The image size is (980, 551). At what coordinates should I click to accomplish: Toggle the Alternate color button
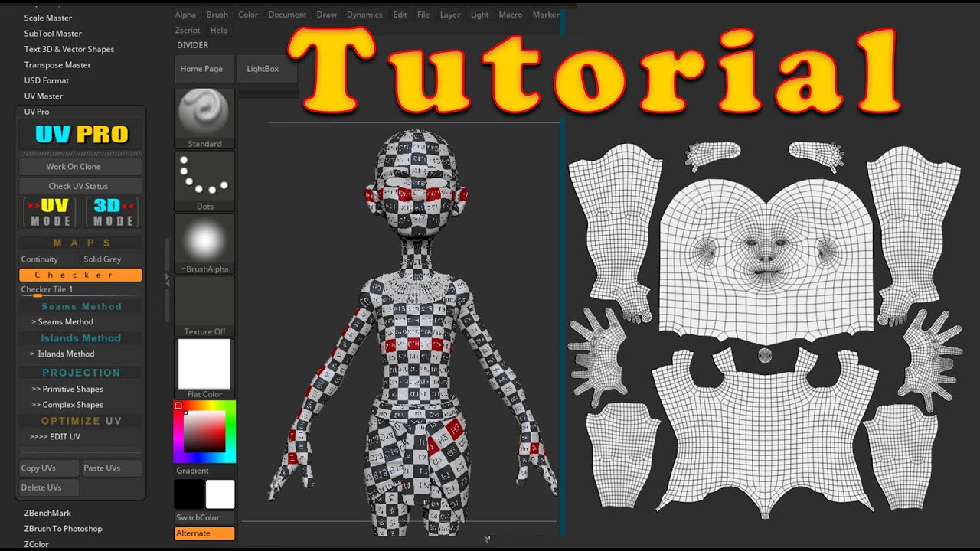pos(204,533)
